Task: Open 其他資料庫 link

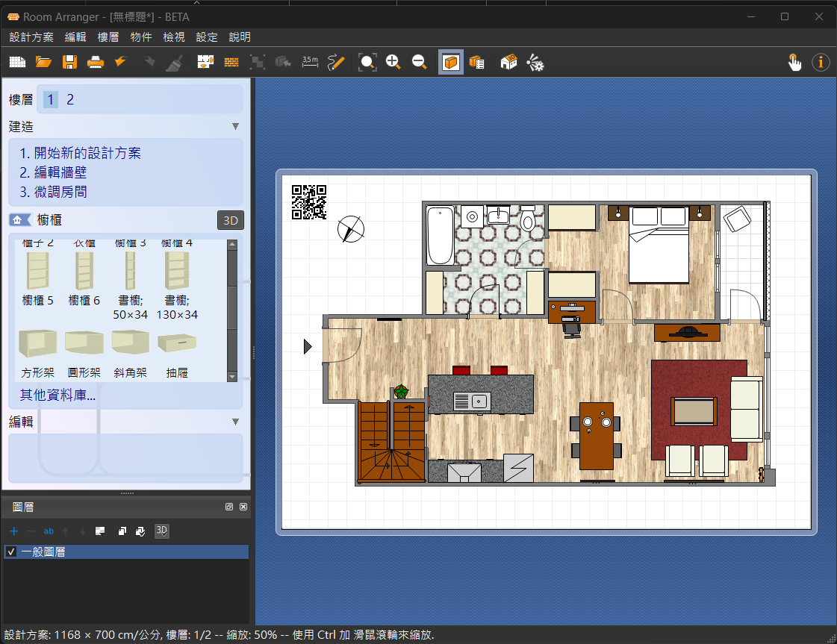Action: click(x=57, y=396)
